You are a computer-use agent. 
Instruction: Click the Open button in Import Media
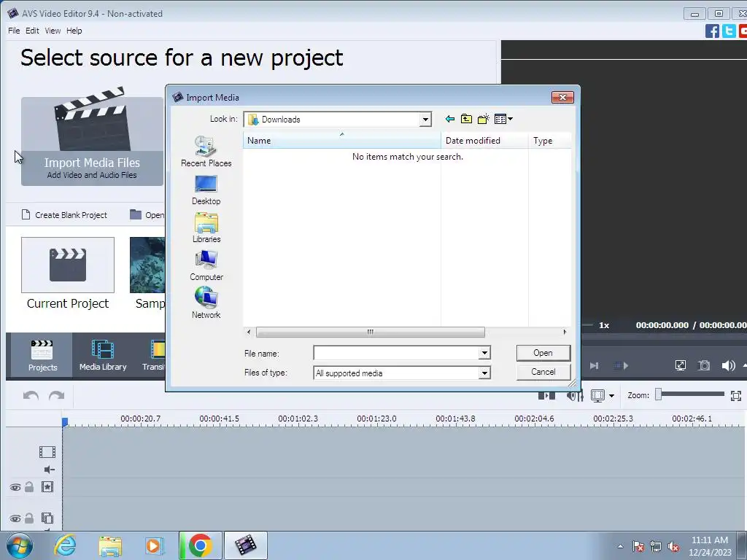click(543, 353)
